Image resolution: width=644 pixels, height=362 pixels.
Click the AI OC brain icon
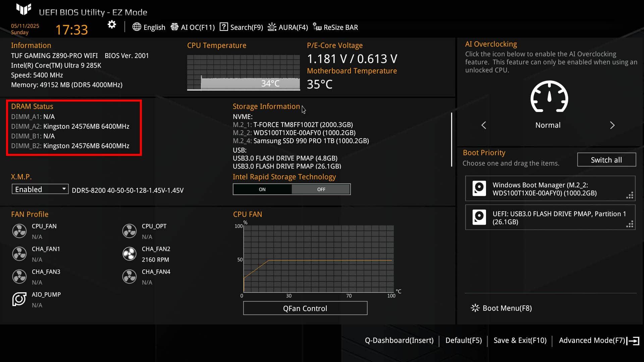point(174,27)
